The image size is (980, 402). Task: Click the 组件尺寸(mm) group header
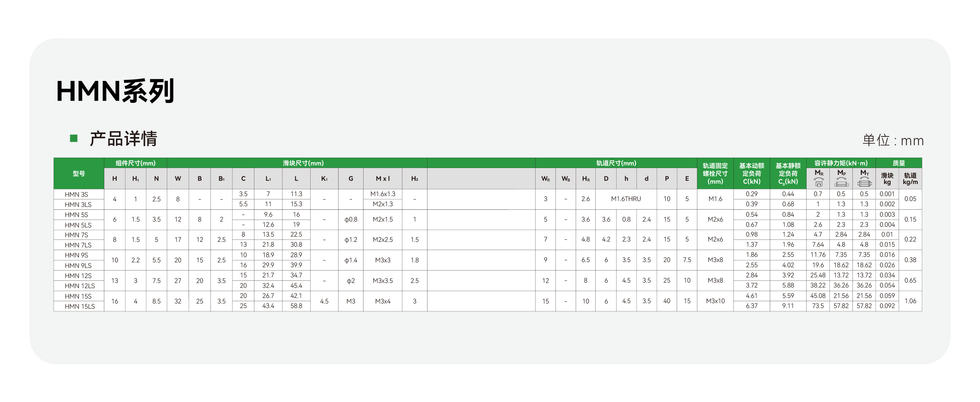(136, 163)
